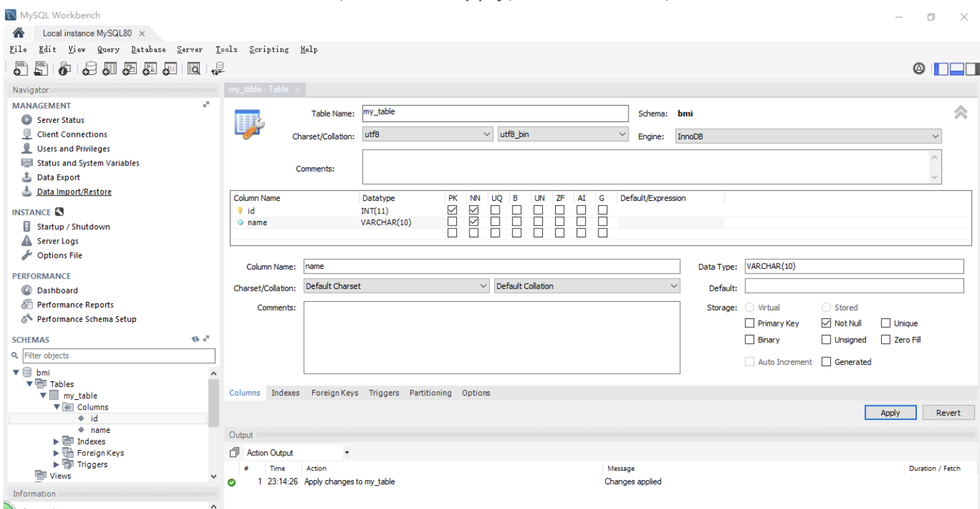980x509 pixels.
Task: Open the column Default Collation dropdown
Action: (587, 286)
